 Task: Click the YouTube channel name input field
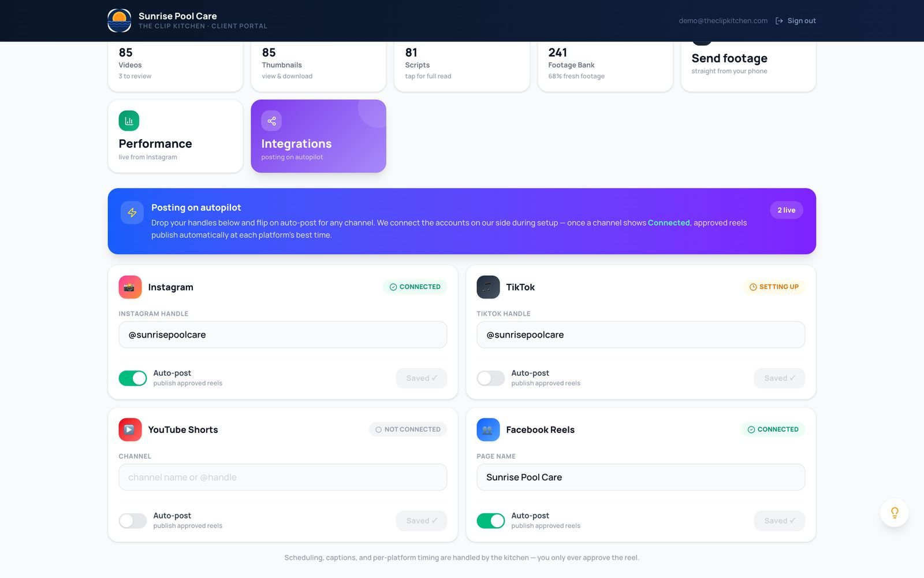pyautogui.click(x=283, y=477)
